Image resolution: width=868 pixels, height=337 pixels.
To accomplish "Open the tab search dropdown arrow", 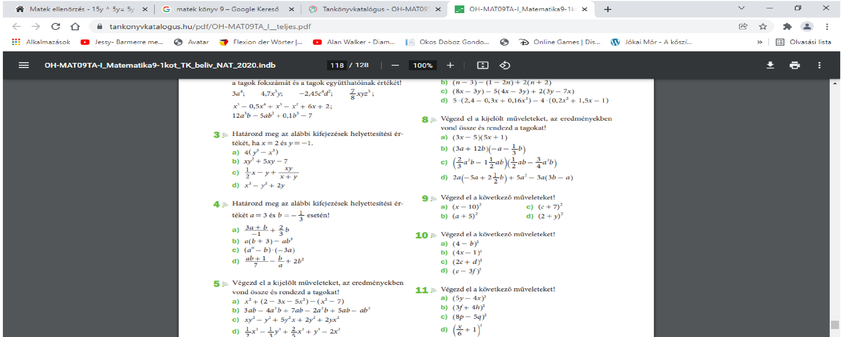I will (741, 8).
